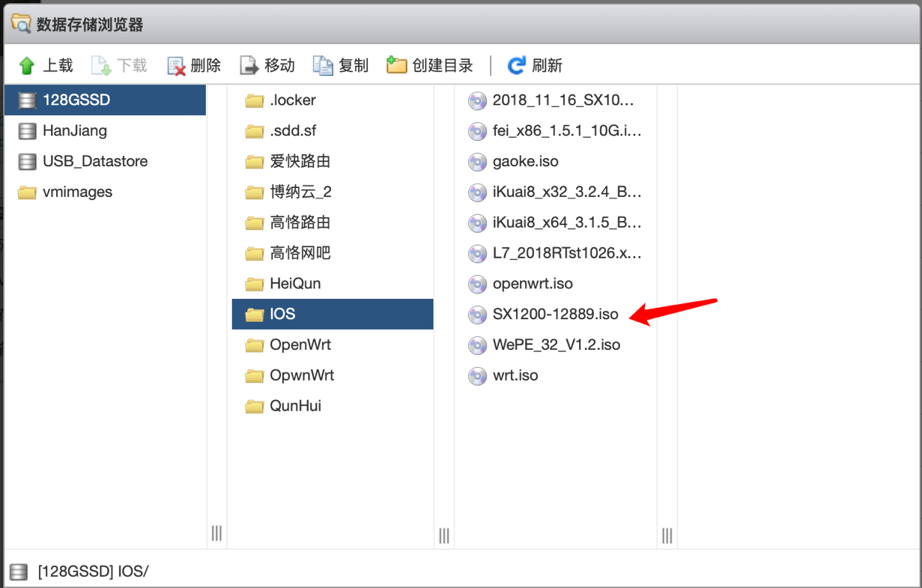Click the 创建目录 button label
Viewport: 922px width, 588px height.
pos(443,66)
